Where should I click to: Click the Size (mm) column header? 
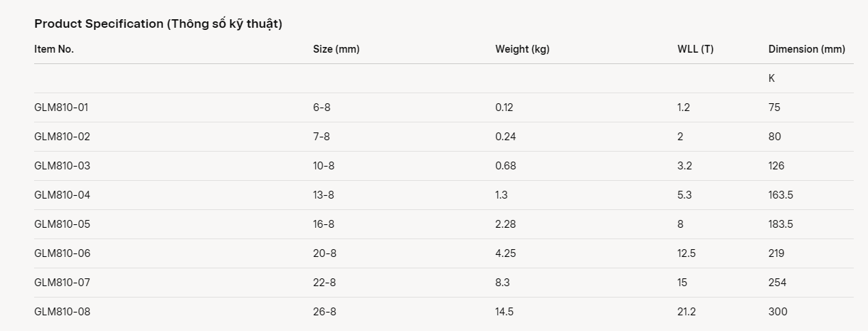tap(336, 49)
